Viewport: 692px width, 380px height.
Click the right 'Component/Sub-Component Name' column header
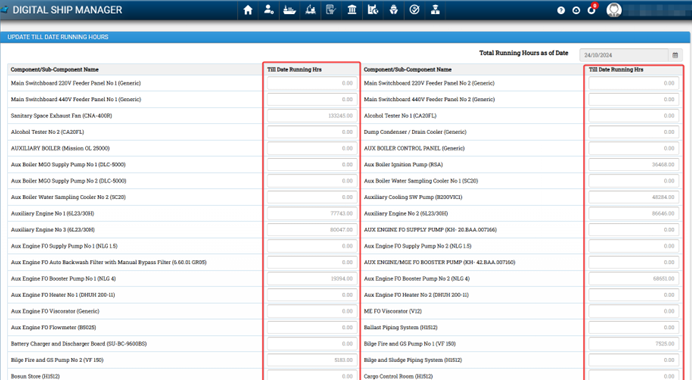(408, 70)
